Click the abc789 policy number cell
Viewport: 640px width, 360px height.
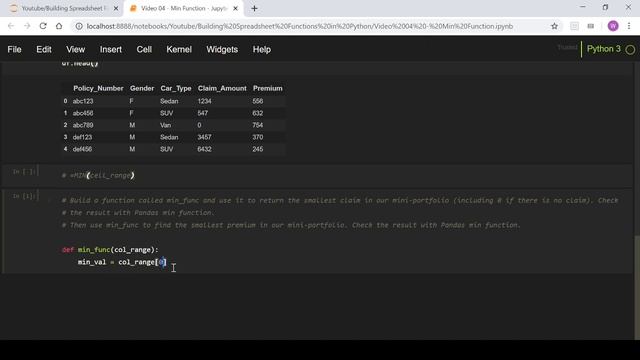83,125
